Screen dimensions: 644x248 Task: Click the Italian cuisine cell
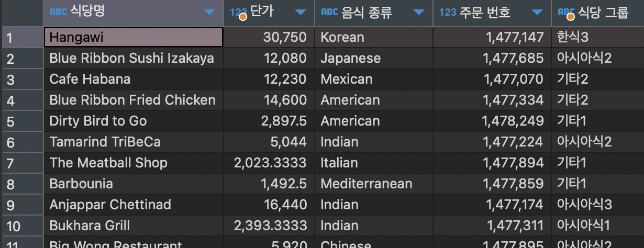pos(374,163)
